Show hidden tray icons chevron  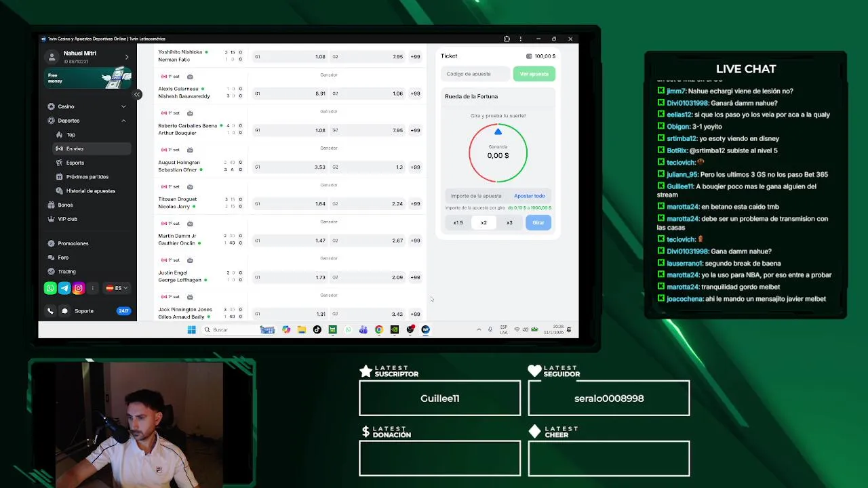[x=479, y=329]
